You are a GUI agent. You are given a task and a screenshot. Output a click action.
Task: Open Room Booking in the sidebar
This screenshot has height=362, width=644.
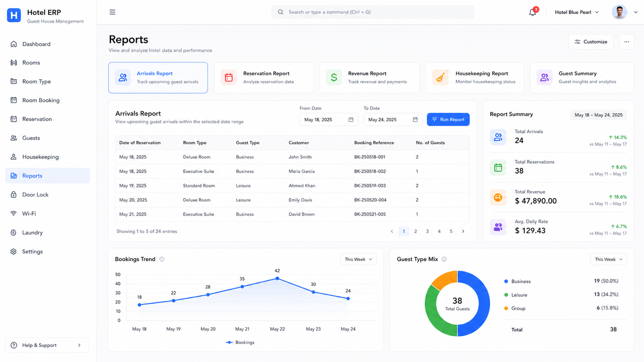tap(47, 100)
